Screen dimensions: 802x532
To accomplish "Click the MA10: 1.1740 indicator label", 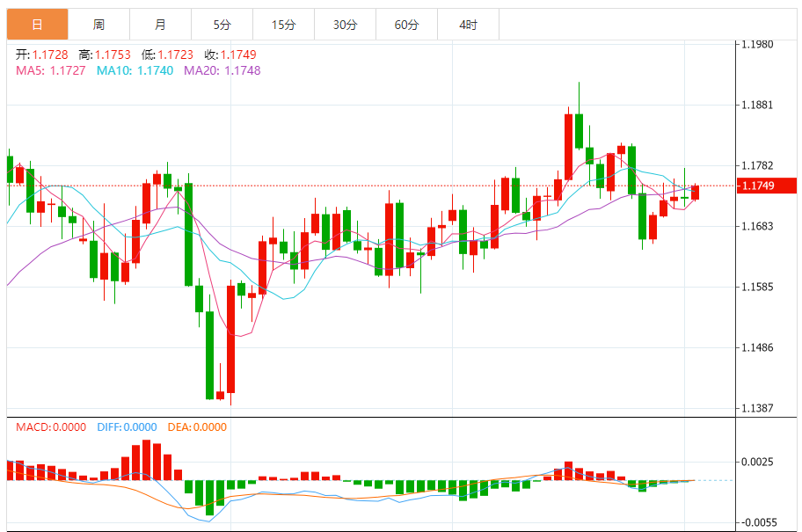I will pyautogui.click(x=135, y=70).
